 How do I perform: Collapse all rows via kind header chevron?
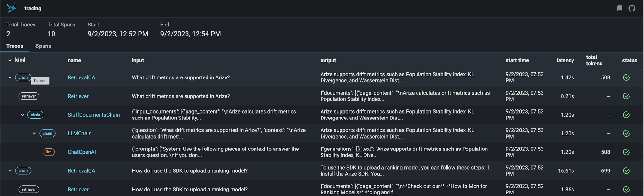pos(10,60)
